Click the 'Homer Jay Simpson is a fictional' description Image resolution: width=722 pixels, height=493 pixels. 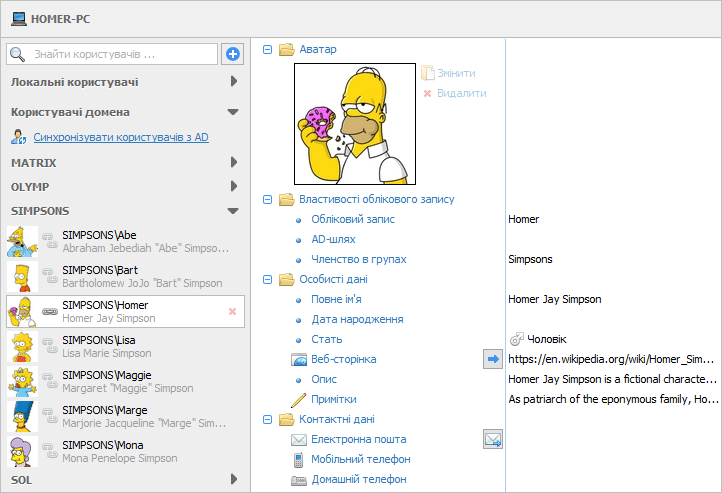pyautogui.click(x=612, y=379)
